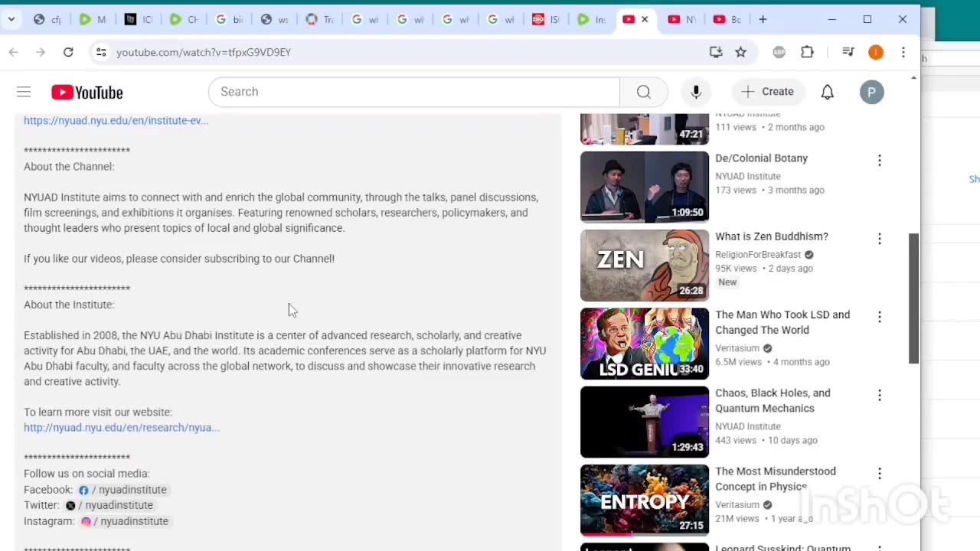This screenshot has width=980, height=551.
Task: Open the LSD Genius video thumbnail
Action: (645, 344)
